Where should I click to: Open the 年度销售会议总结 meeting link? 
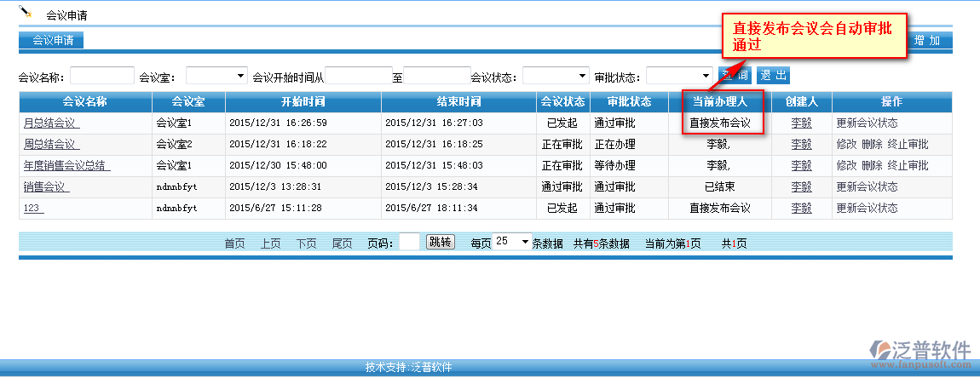tap(66, 166)
